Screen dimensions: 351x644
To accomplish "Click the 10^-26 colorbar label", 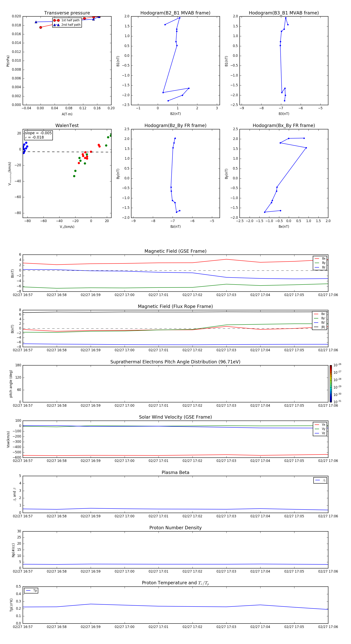I will click(337, 365).
